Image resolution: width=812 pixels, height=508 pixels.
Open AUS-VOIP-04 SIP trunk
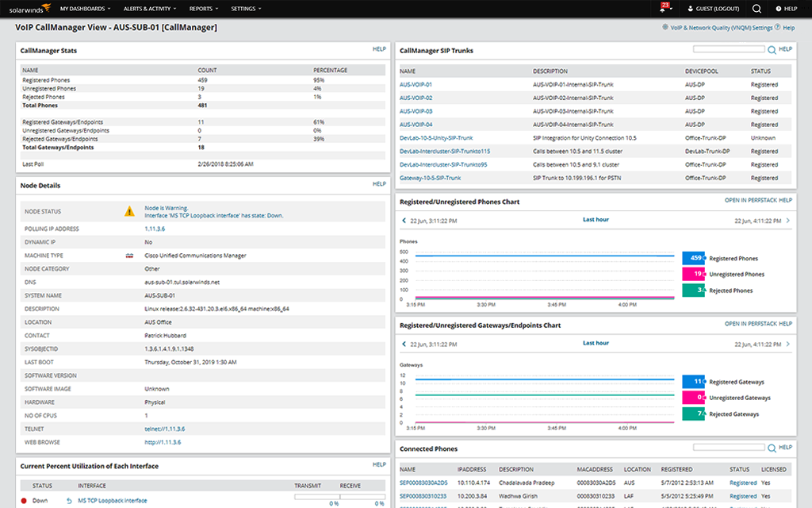coord(416,125)
